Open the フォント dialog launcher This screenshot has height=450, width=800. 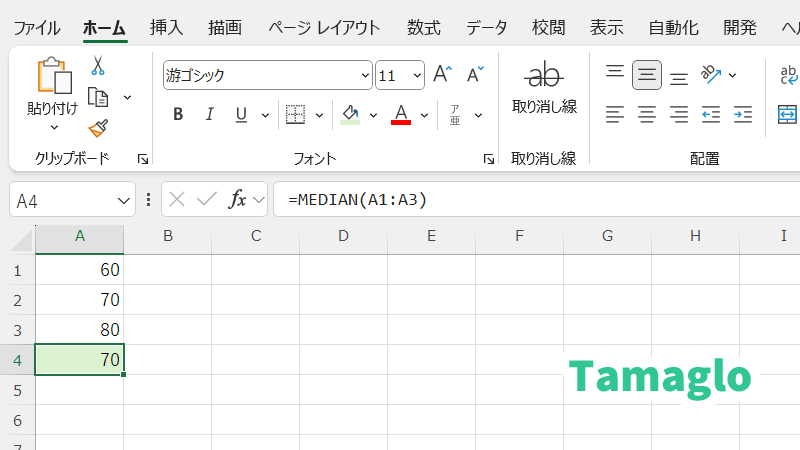488,159
